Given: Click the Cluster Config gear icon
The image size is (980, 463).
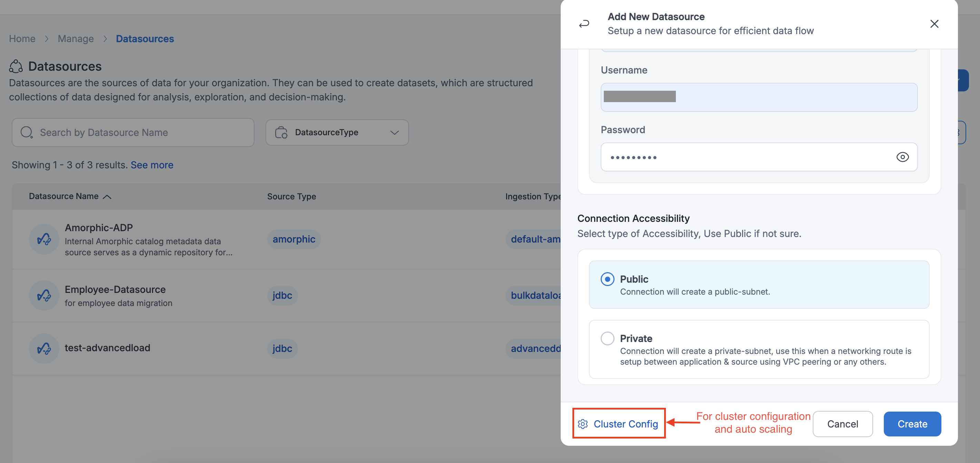Looking at the screenshot, I should coord(583,424).
